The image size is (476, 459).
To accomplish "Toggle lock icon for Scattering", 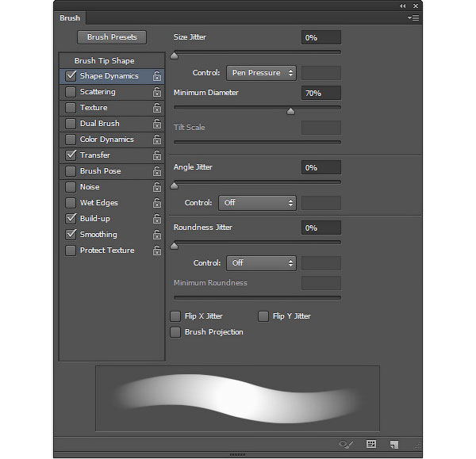I will coord(156,92).
